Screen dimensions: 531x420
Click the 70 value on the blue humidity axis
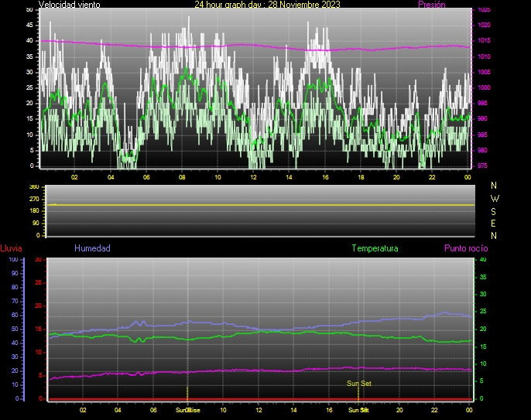[15, 301]
